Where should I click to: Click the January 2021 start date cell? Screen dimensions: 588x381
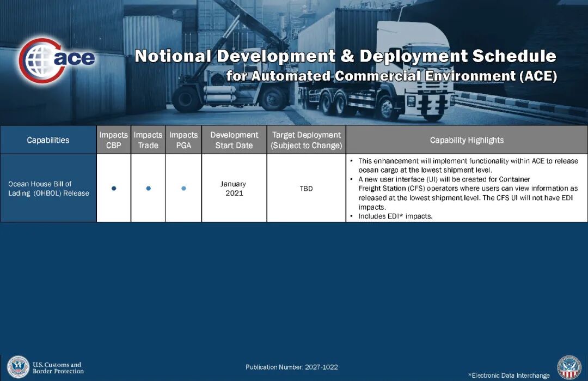pos(234,189)
